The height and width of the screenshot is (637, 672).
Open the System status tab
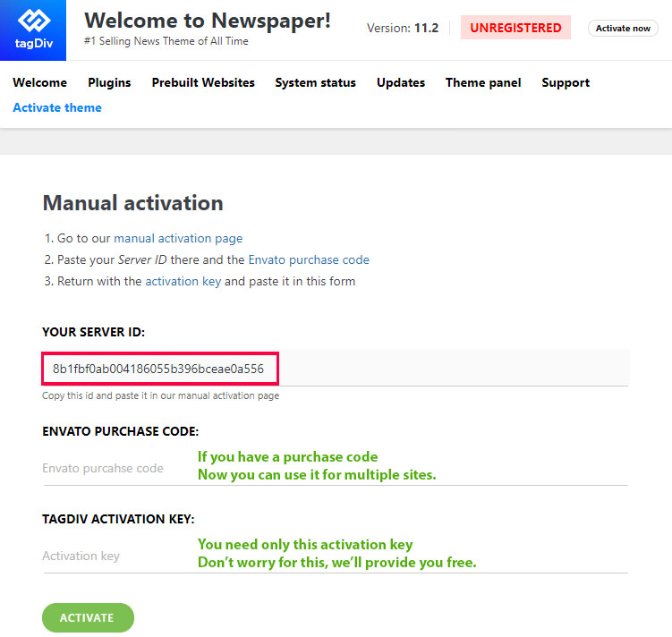(316, 82)
